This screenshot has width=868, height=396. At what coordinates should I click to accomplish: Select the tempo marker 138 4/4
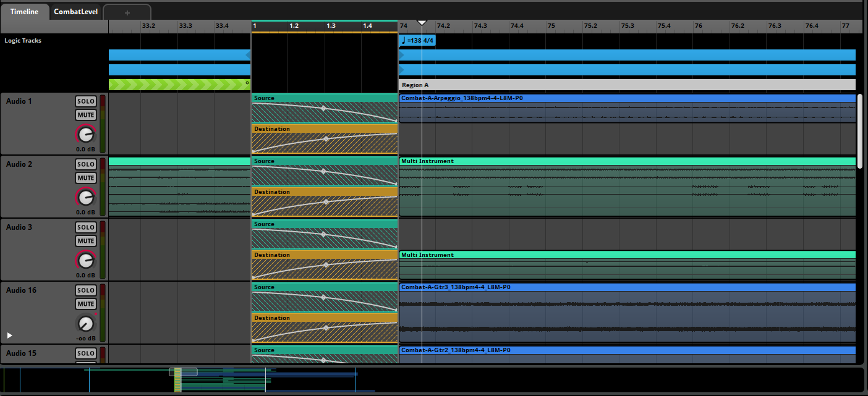pyautogui.click(x=418, y=40)
